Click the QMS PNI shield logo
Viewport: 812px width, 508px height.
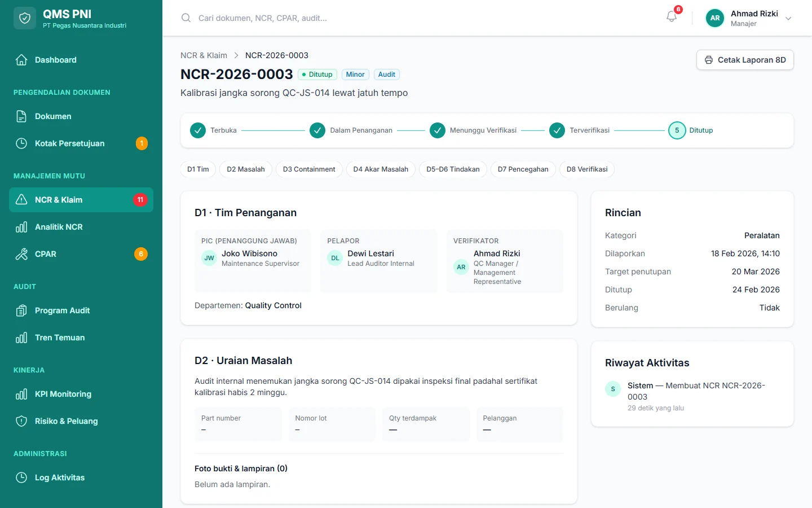point(25,18)
